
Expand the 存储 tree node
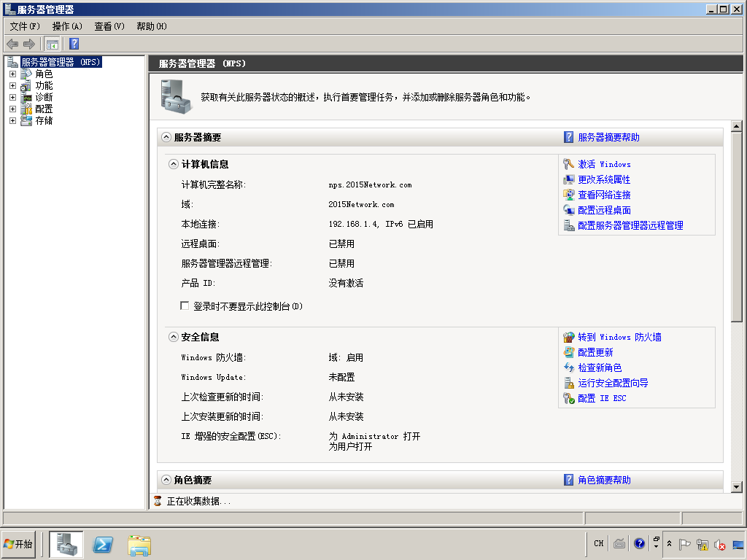[x=13, y=121]
